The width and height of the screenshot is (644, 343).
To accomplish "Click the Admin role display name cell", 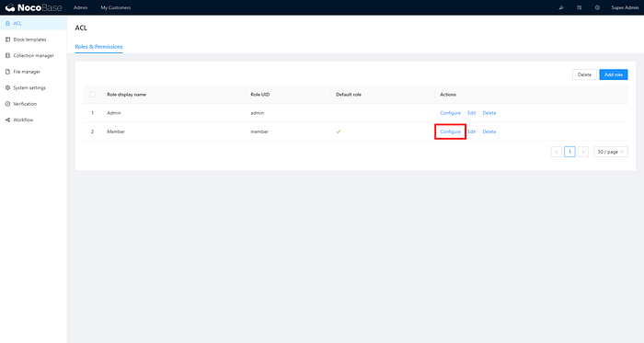I will click(x=114, y=113).
